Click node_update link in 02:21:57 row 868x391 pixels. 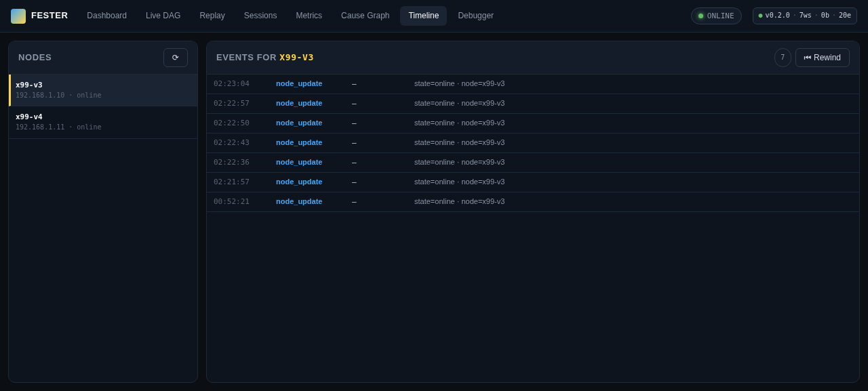pyautogui.click(x=299, y=182)
